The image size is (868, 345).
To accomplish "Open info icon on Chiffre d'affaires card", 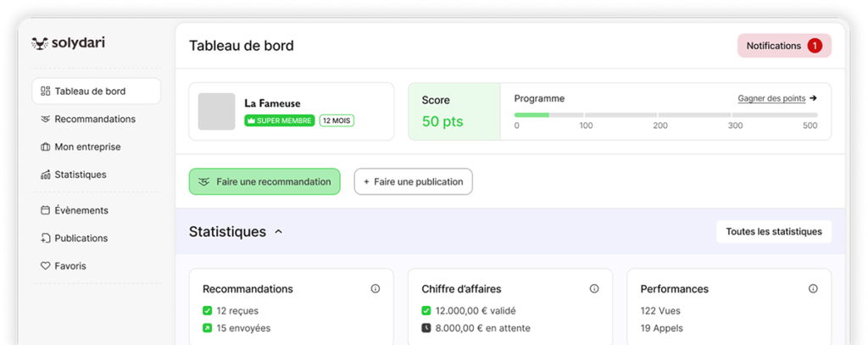I will point(594,289).
